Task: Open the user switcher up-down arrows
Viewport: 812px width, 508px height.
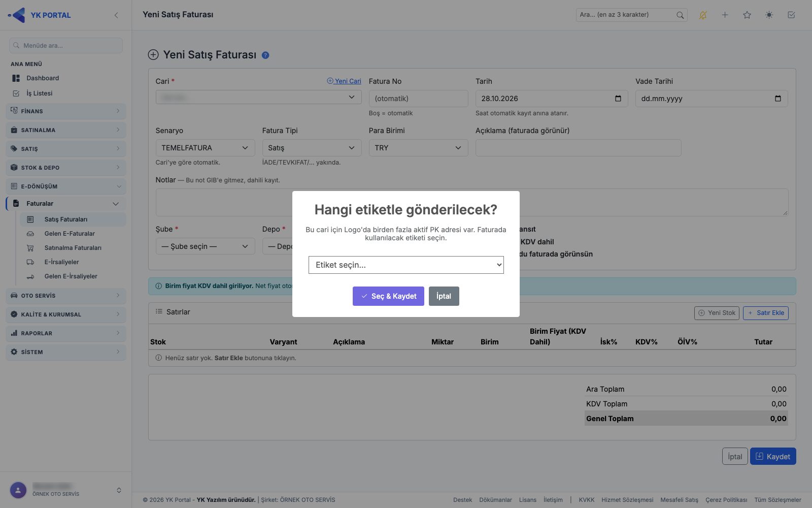Action: [x=119, y=490]
